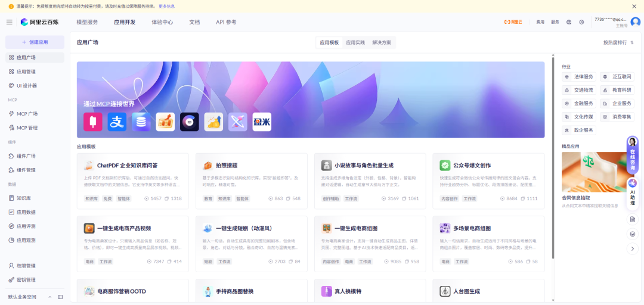
Task: Click the blue database MCP icon
Action: tap(141, 122)
